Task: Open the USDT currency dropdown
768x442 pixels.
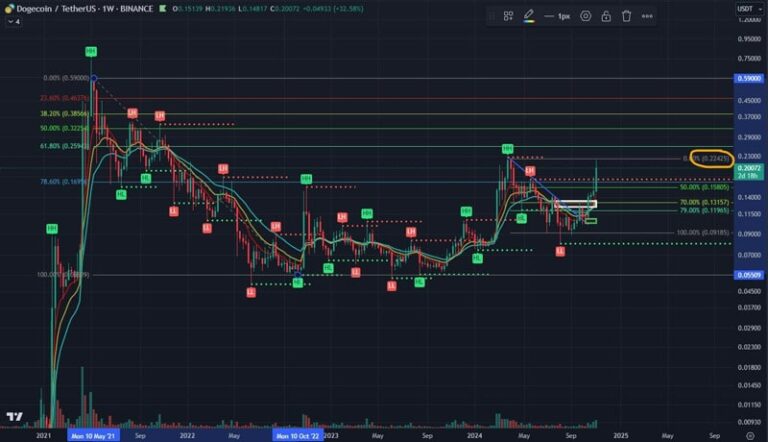Action: click(x=745, y=9)
